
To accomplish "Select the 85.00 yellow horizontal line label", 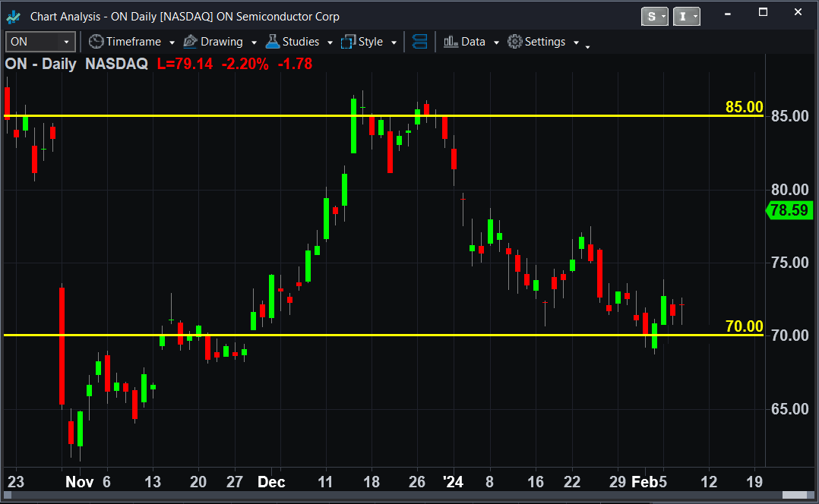I will (745, 106).
